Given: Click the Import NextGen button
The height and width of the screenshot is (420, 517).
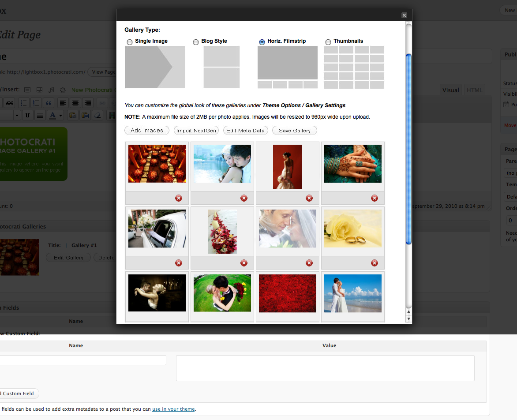Looking at the screenshot, I should coord(196,131).
